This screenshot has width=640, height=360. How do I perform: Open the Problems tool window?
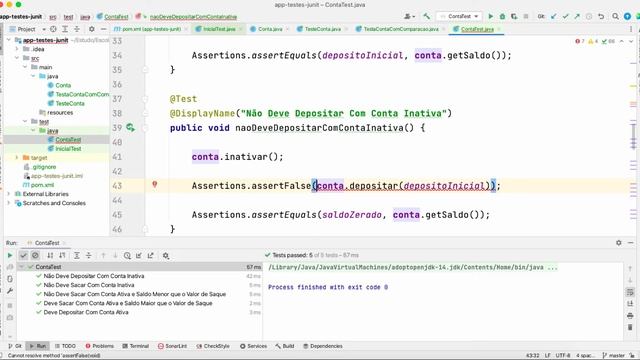(x=100, y=346)
